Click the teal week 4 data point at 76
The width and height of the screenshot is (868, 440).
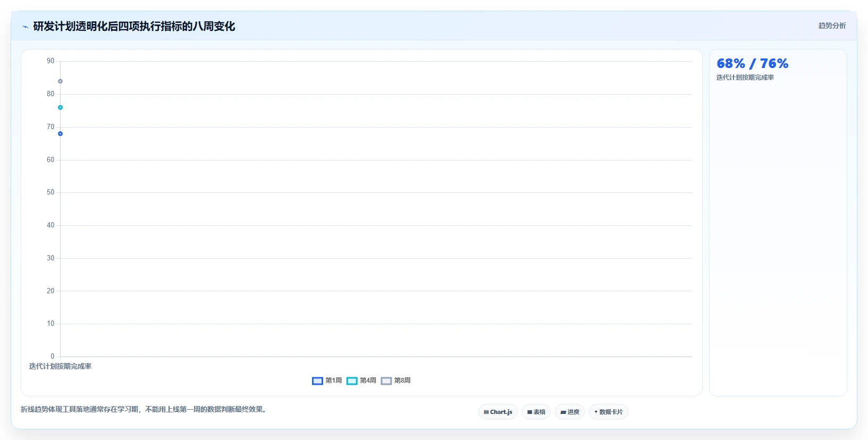(x=61, y=108)
